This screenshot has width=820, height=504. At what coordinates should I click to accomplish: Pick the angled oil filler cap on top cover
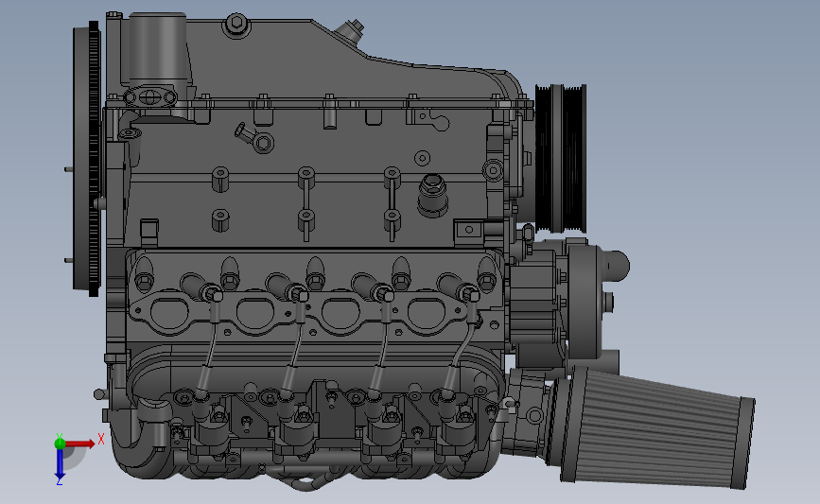pyautogui.click(x=352, y=30)
